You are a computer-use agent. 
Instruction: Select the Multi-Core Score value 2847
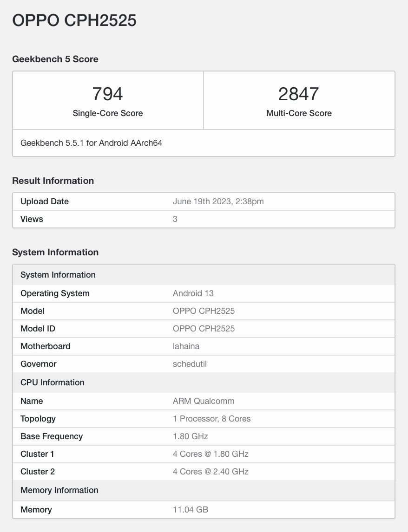(x=299, y=94)
